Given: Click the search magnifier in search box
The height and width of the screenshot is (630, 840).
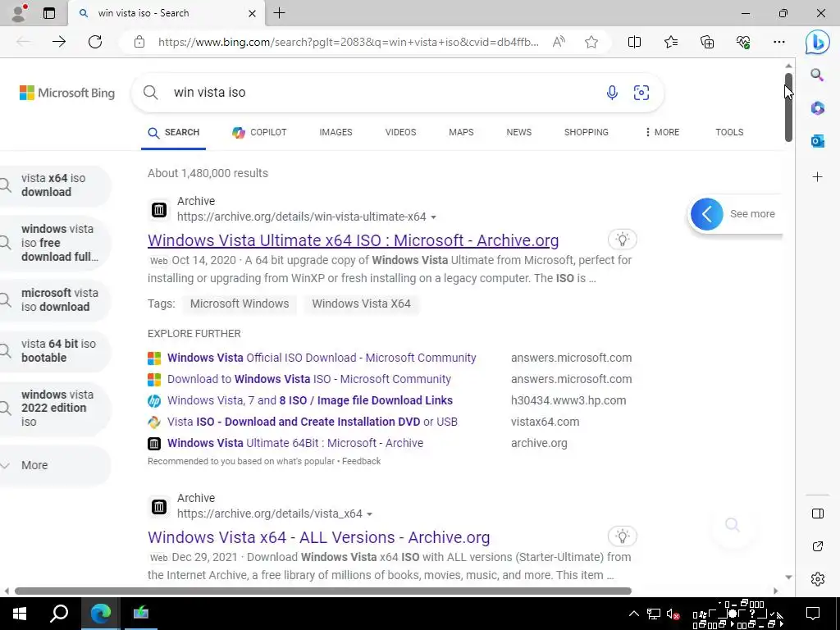Looking at the screenshot, I should (151, 93).
